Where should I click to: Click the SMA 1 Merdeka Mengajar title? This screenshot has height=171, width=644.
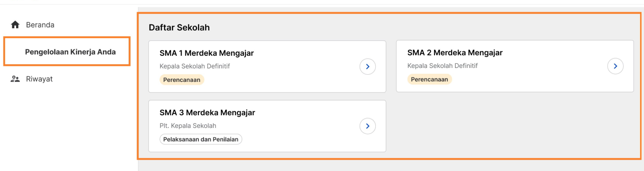point(206,53)
